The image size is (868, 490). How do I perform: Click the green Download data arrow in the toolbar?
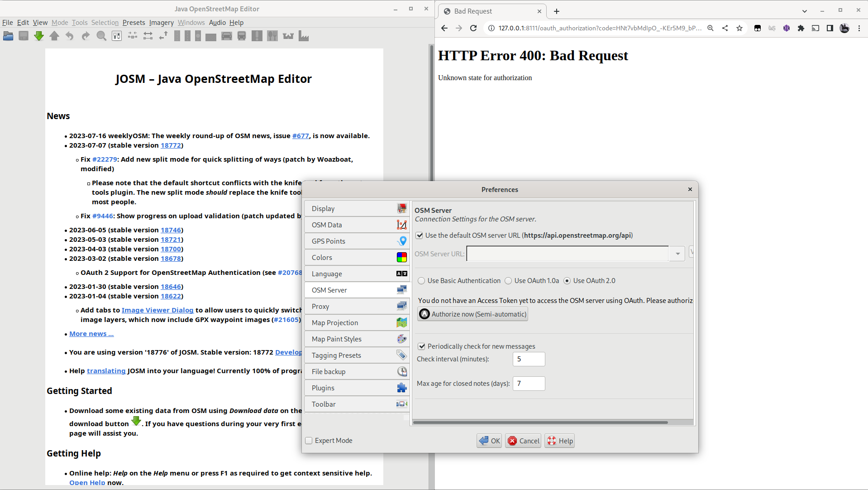39,36
